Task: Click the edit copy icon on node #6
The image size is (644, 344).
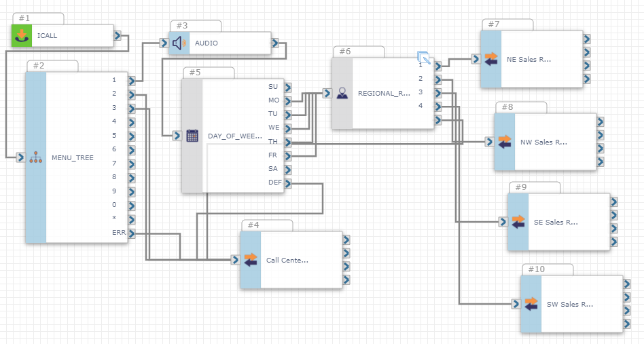Action: (x=424, y=58)
